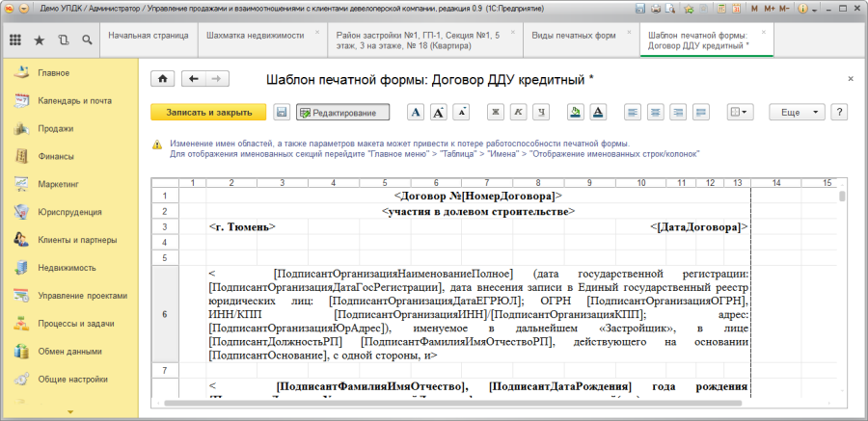
Task: Decrease font size with smaller A icon
Action: point(462,113)
